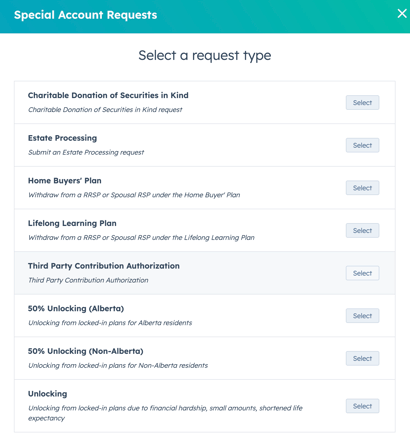
Task: Click the 'Select a request type' heading
Action: coord(205,55)
